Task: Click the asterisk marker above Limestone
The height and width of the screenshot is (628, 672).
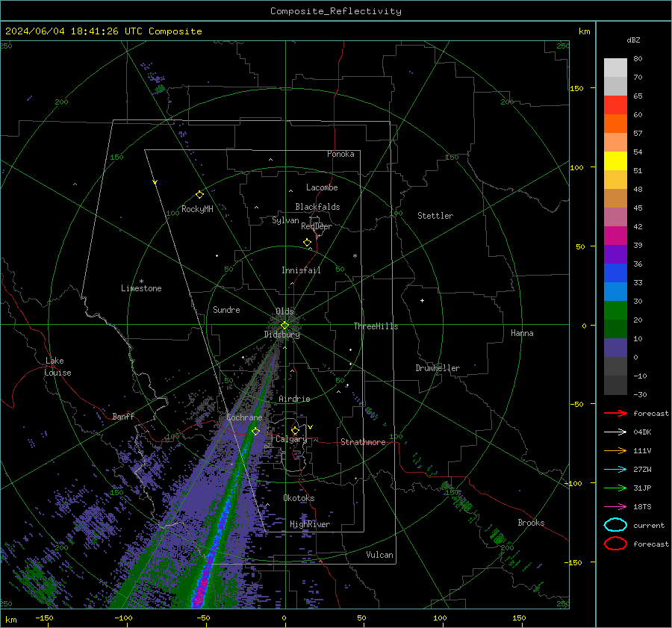Action: [141, 282]
